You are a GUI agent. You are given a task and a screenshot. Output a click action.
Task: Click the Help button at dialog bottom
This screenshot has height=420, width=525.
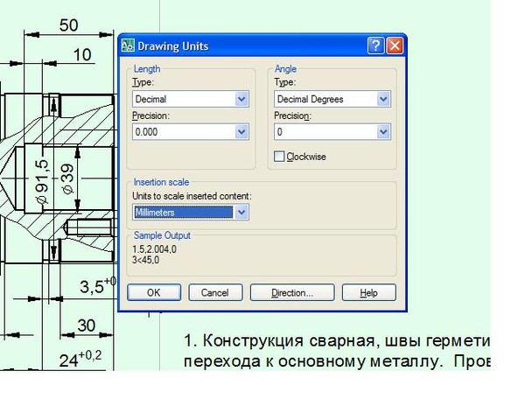pos(368,292)
